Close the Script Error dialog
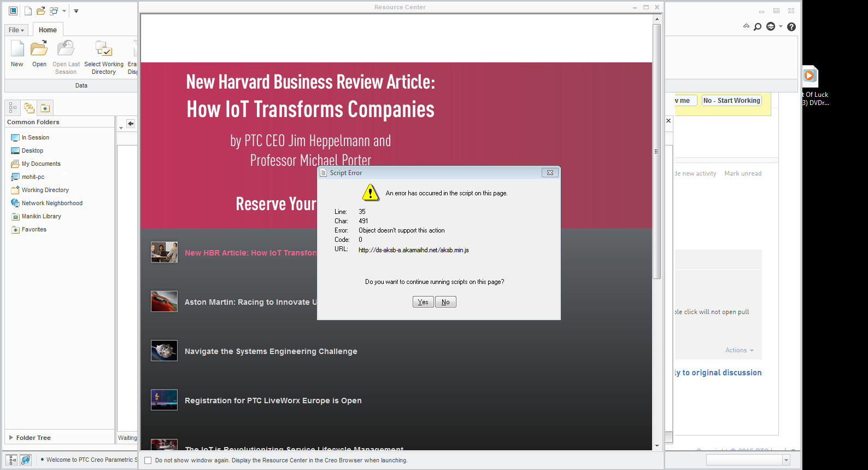 [550, 173]
